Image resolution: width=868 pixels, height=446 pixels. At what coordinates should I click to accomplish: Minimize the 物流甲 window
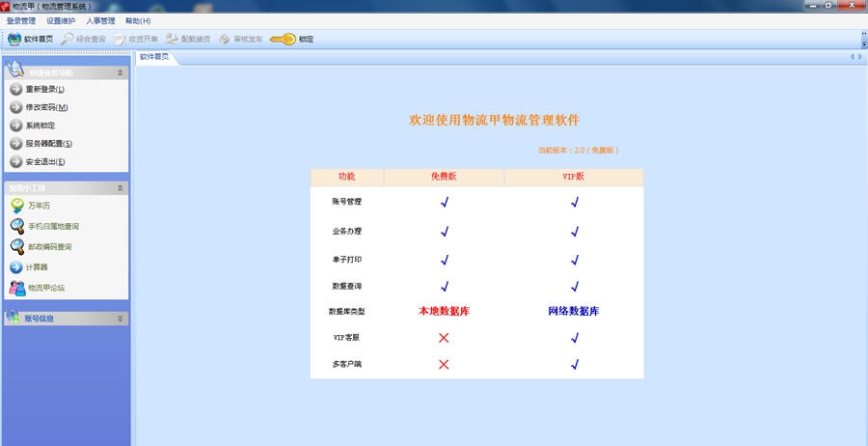click(x=813, y=5)
